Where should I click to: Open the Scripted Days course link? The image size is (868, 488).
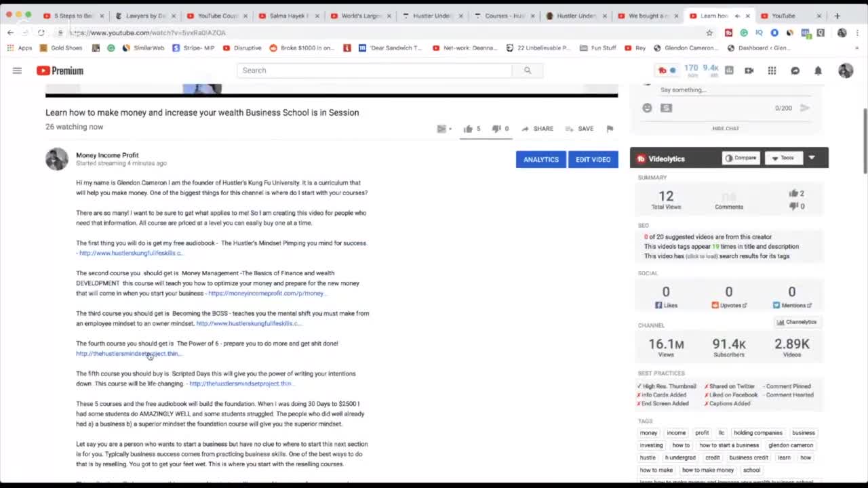point(241,384)
